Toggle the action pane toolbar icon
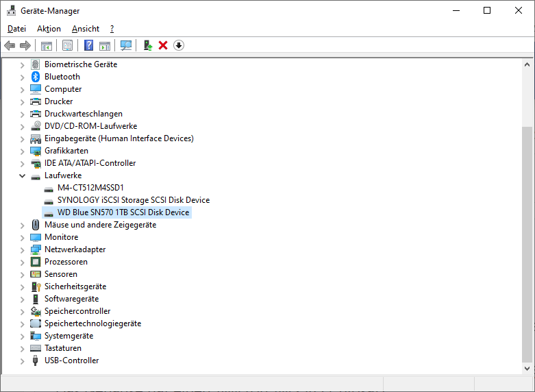The image size is (535, 392). pyautogui.click(x=105, y=45)
